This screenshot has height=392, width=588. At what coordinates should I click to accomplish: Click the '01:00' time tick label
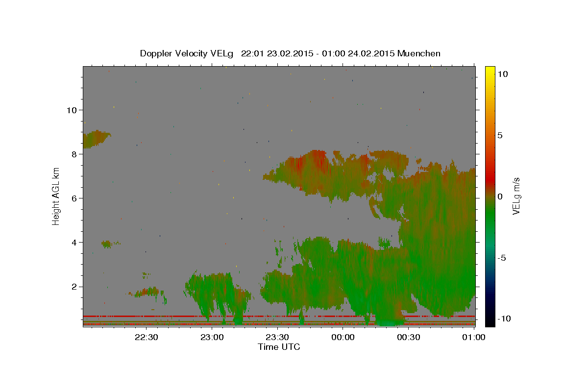[x=474, y=337]
